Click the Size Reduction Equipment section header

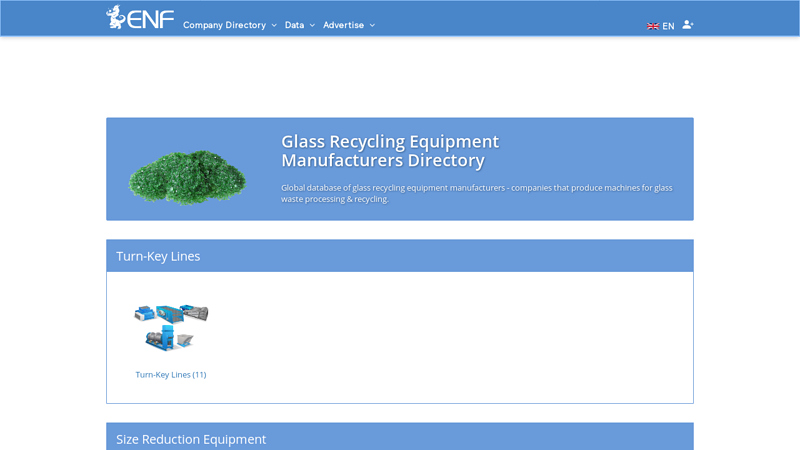[x=400, y=437]
